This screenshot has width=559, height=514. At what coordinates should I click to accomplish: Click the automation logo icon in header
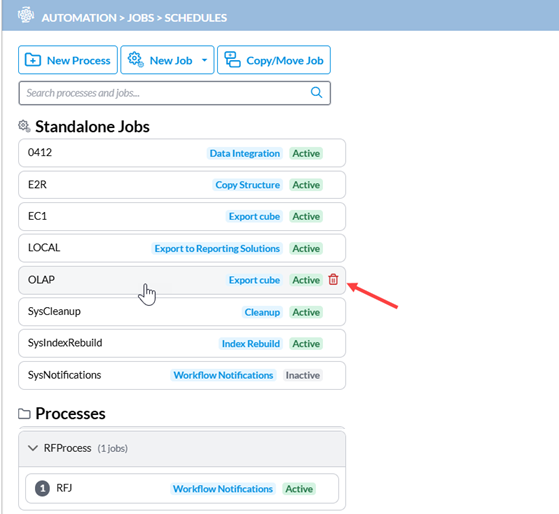coord(26,16)
